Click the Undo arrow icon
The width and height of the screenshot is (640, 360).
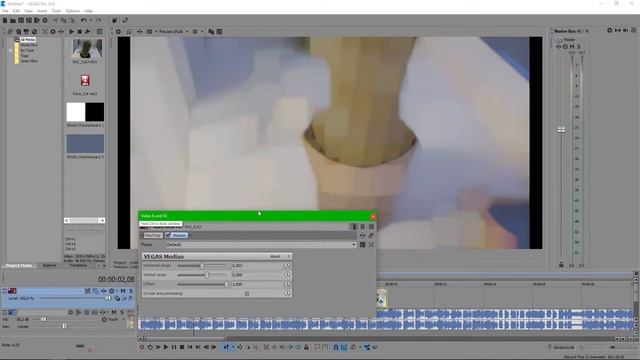click(84, 20)
